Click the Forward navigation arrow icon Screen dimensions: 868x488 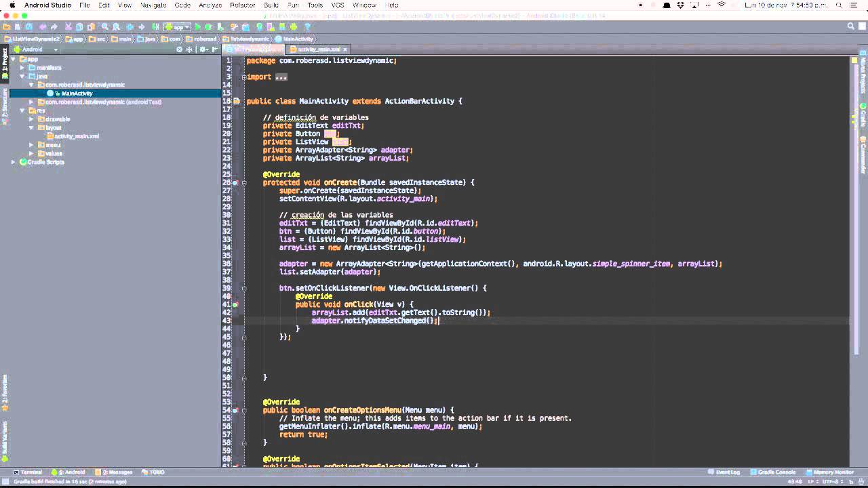pos(141,27)
